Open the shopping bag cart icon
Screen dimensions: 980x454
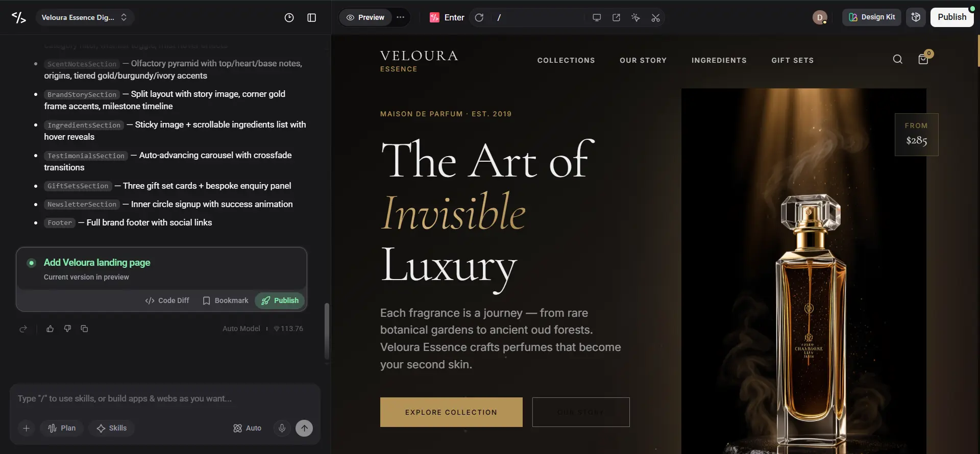coord(923,60)
